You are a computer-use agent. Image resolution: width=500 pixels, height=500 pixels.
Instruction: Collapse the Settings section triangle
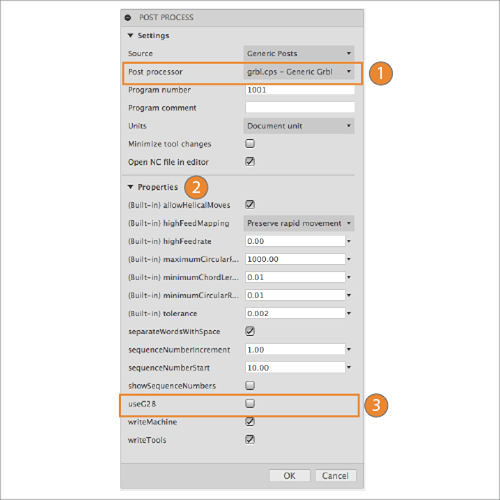[x=130, y=35]
